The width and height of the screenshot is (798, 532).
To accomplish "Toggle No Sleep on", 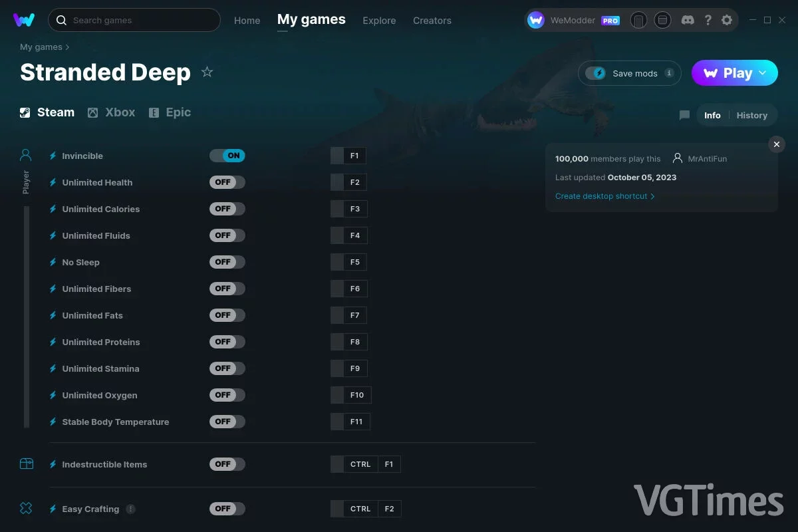I will (x=227, y=262).
